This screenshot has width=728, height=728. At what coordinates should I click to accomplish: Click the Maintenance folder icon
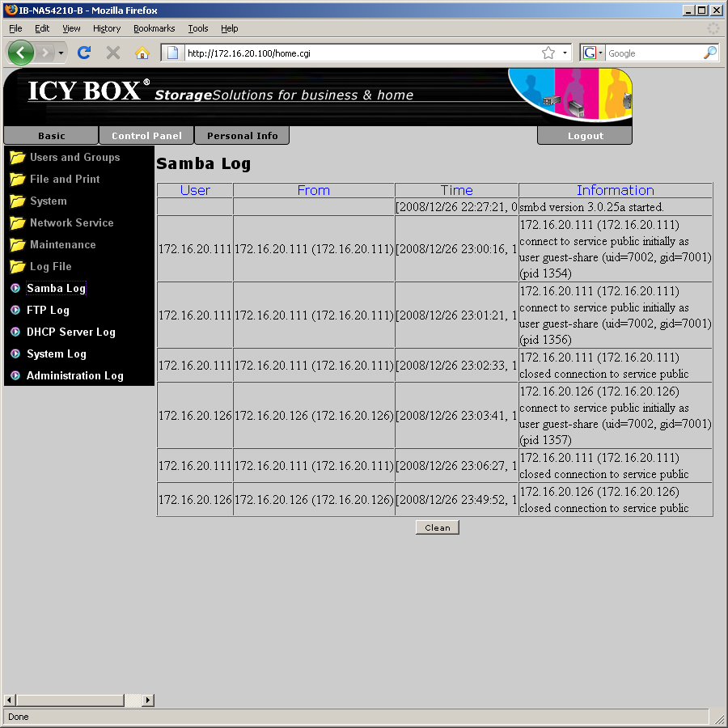18,244
